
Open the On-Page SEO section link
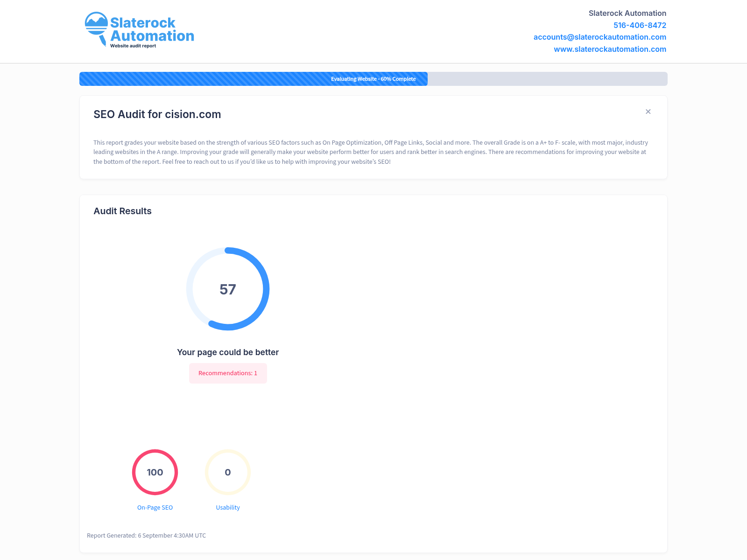coord(155,508)
